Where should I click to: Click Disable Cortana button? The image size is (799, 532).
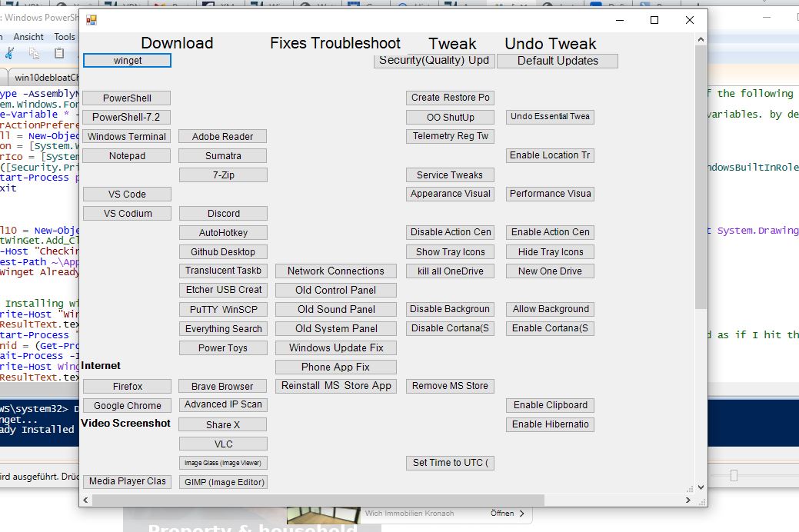(450, 329)
